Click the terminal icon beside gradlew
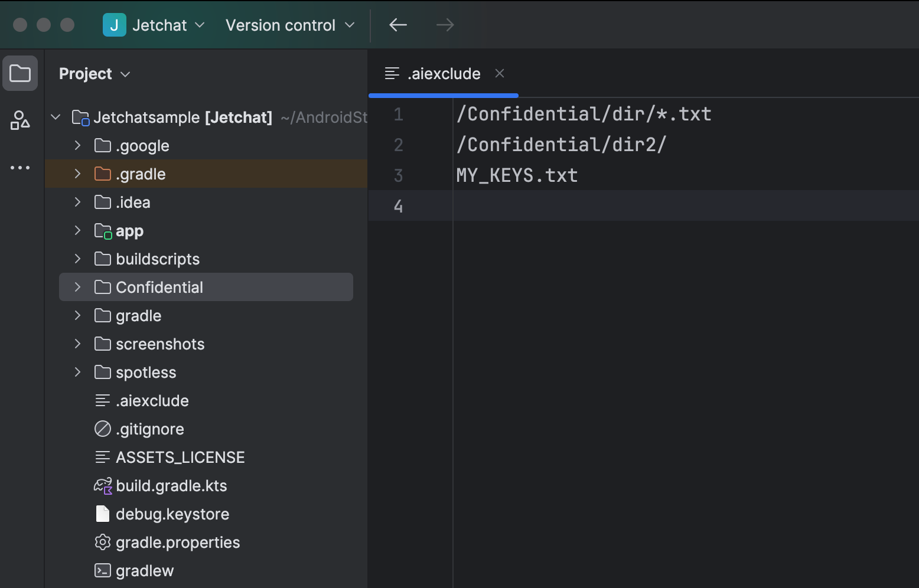 102,570
